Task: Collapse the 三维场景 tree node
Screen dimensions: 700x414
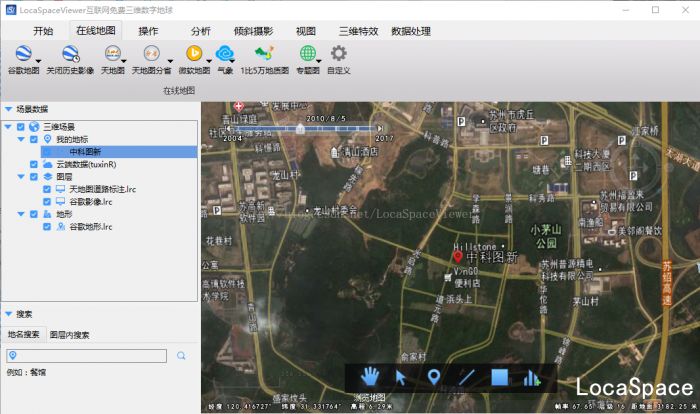Action: tap(8, 127)
